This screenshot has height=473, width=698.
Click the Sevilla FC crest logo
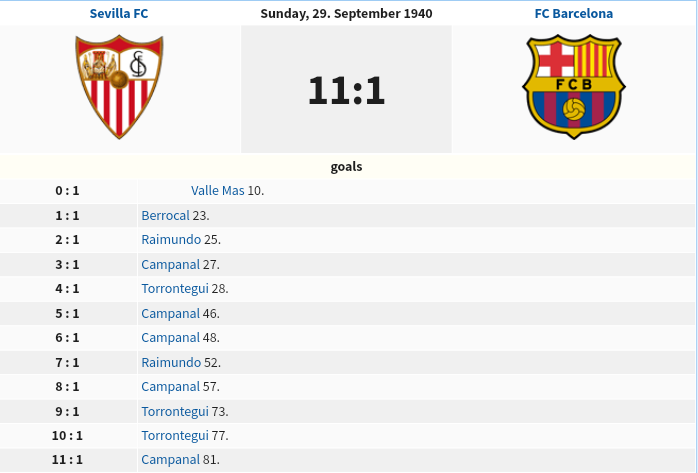tap(119, 87)
